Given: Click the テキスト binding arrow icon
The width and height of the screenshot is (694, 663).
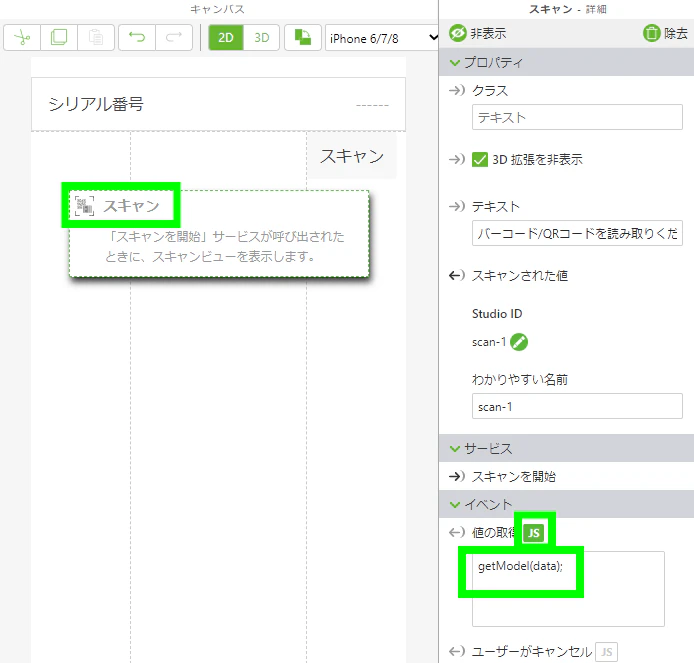Looking at the screenshot, I should tap(457, 206).
